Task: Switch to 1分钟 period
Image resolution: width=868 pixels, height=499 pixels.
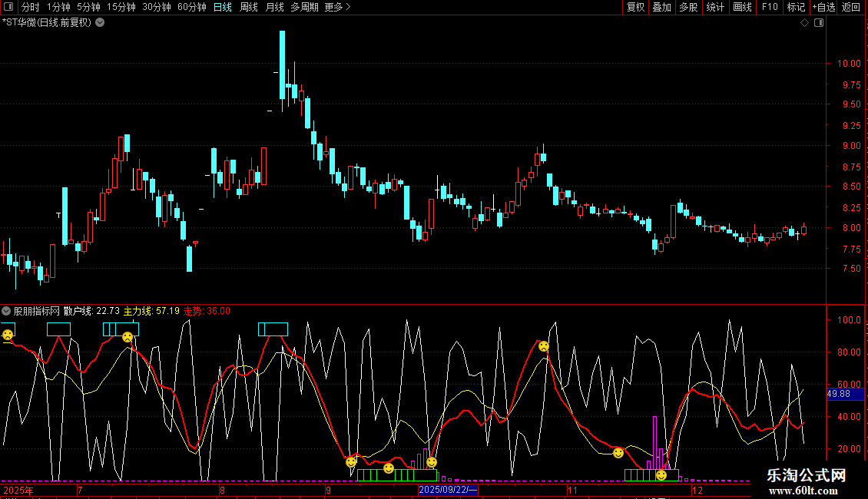Action: coord(58,7)
